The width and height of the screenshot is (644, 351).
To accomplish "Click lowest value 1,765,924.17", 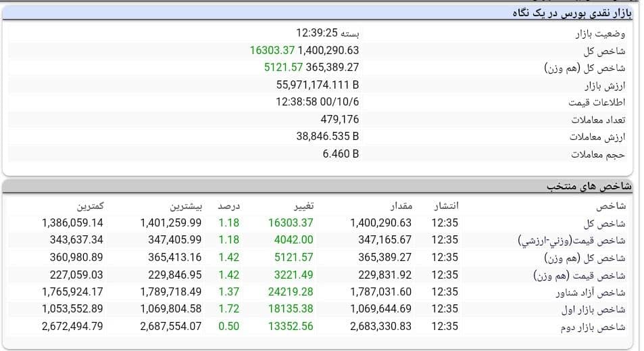I will click(x=72, y=291).
